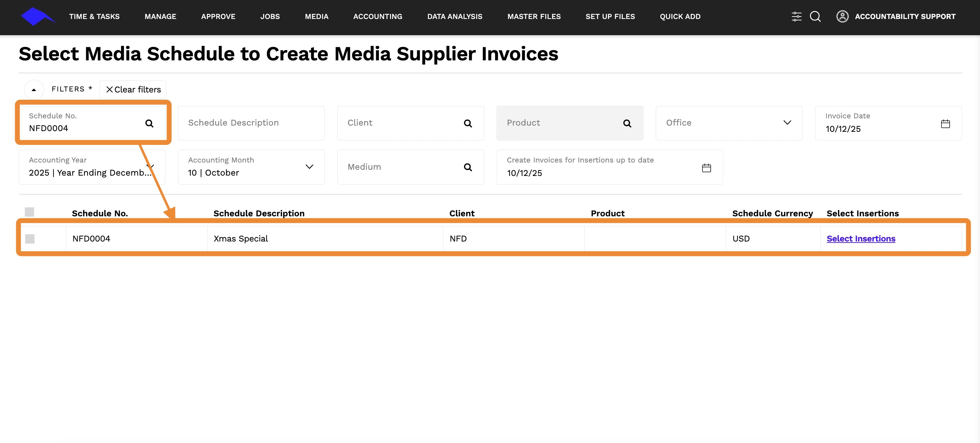This screenshot has width=980, height=443.
Task: Check the NFD0004 row checkbox
Action: point(30,239)
